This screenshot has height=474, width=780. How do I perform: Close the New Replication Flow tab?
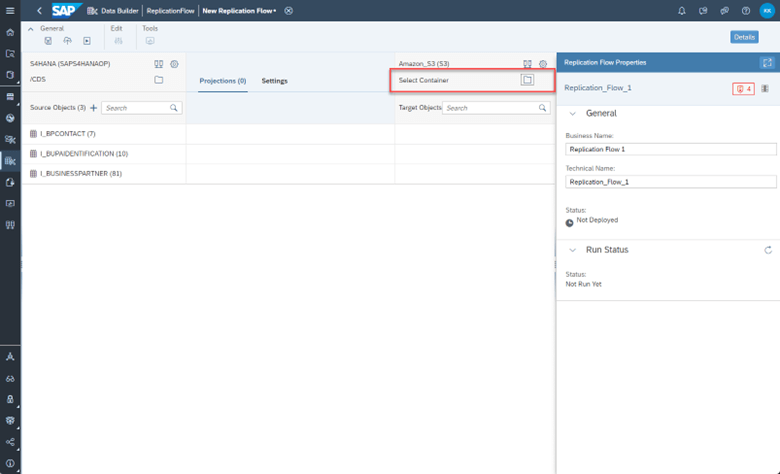(289, 10)
